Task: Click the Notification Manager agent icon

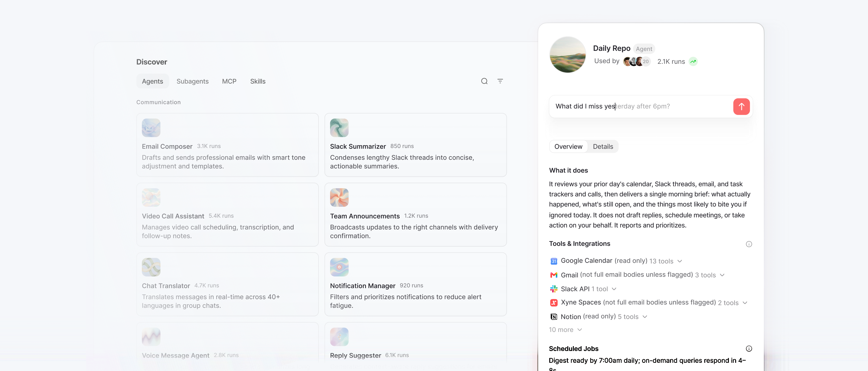Action: tap(339, 267)
